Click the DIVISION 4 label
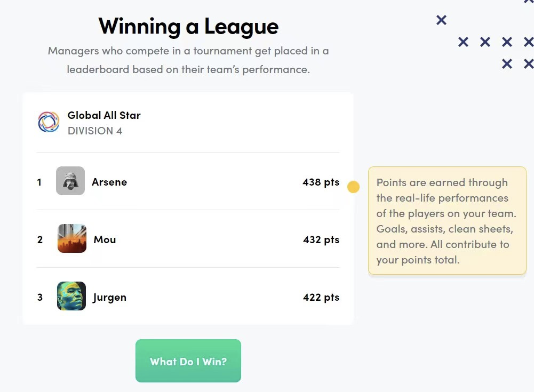Viewport: 534px width, 392px height. pos(95,131)
